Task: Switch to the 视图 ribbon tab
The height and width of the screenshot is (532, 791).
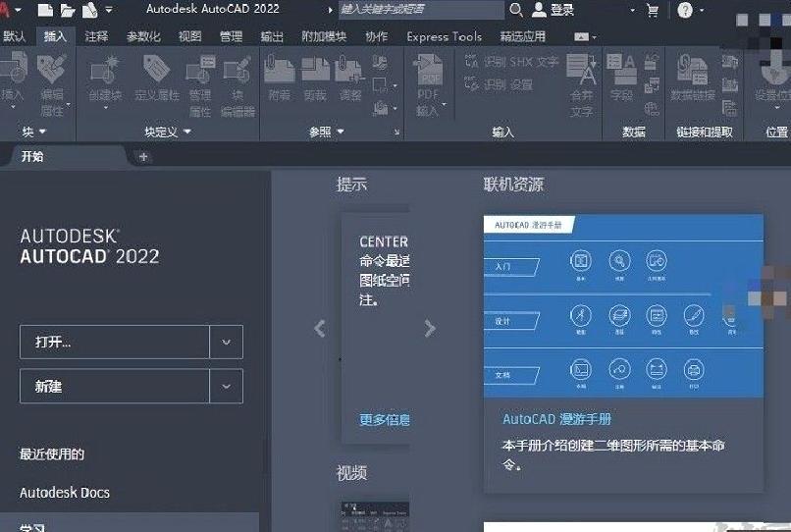Action: pyautogui.click(x=190, y=36)
